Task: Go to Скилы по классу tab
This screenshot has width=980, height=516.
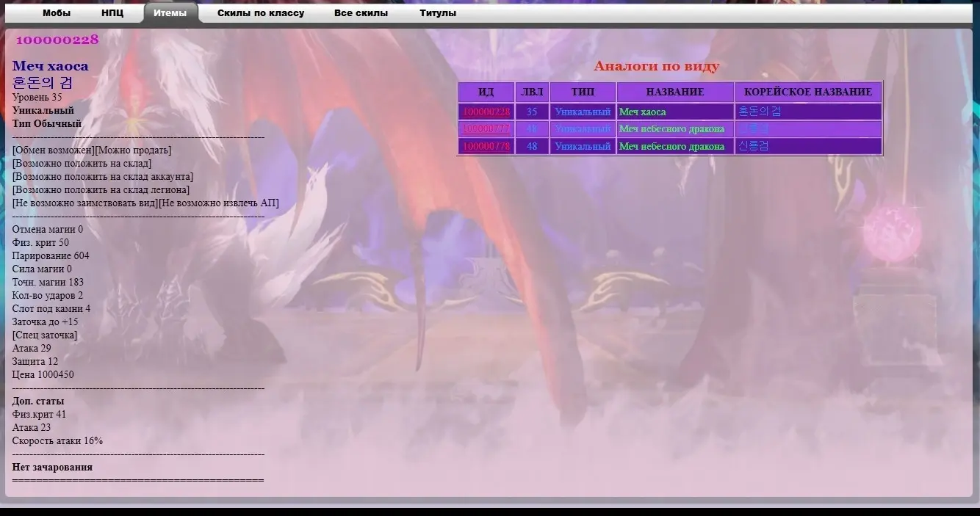Action: point(261,13)
